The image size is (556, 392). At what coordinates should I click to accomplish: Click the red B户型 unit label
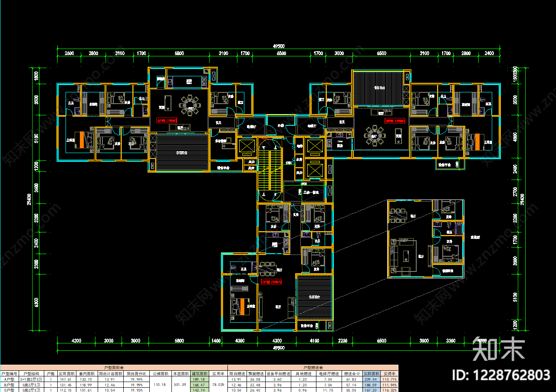coord(396,121)
